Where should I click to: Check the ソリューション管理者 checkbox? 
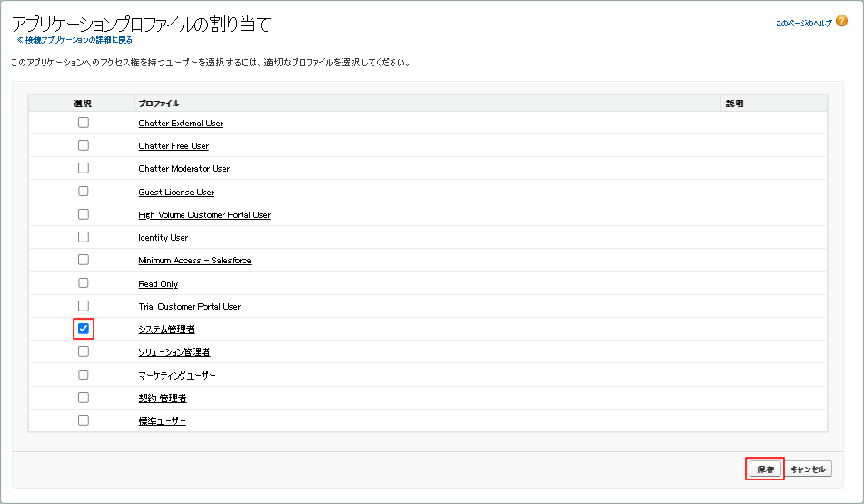pos(84,351)
